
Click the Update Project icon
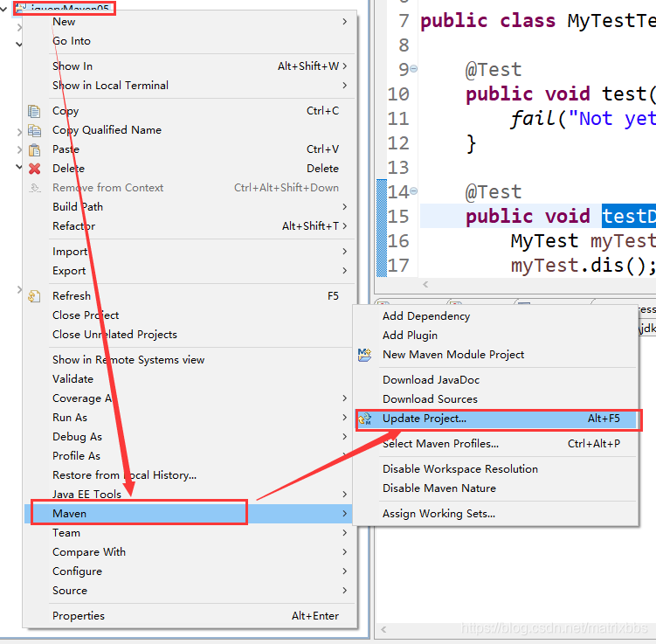(364, 419)
